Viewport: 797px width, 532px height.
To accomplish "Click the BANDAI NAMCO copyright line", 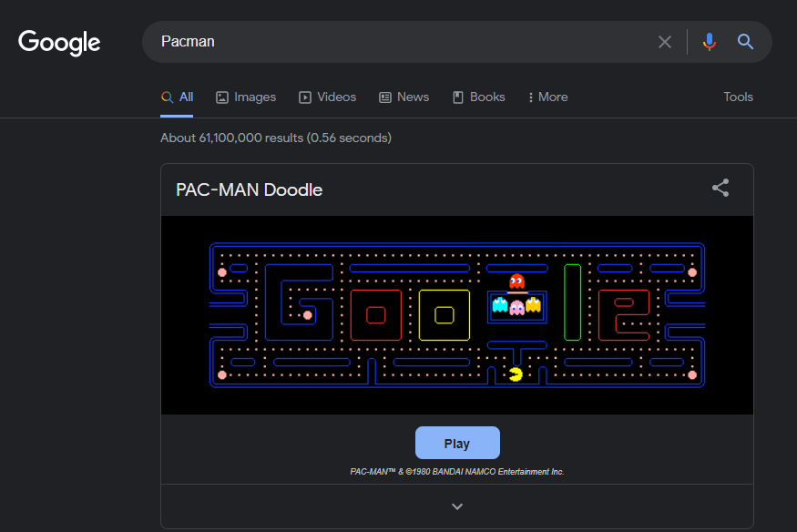I will point(457,472).
